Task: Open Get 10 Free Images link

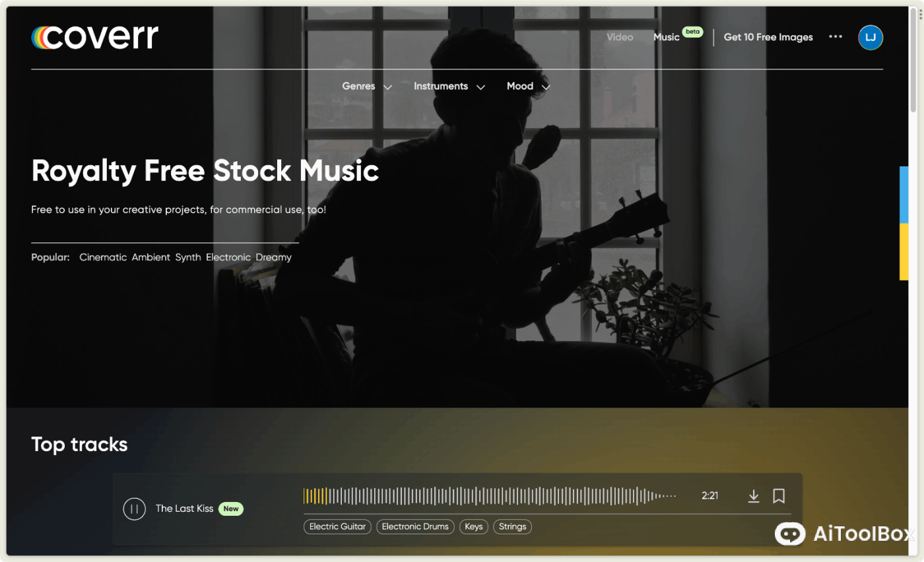Action: tap(768, 37)
